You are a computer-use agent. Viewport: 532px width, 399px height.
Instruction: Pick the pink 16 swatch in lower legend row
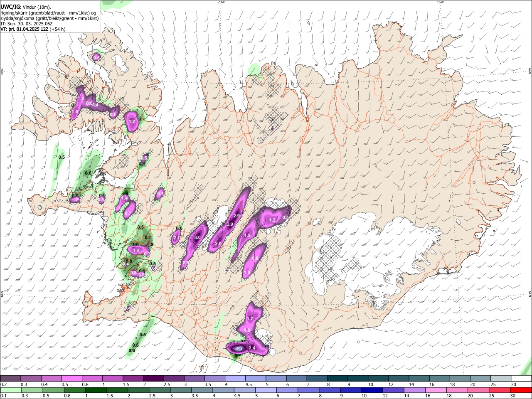coord(435,390)
